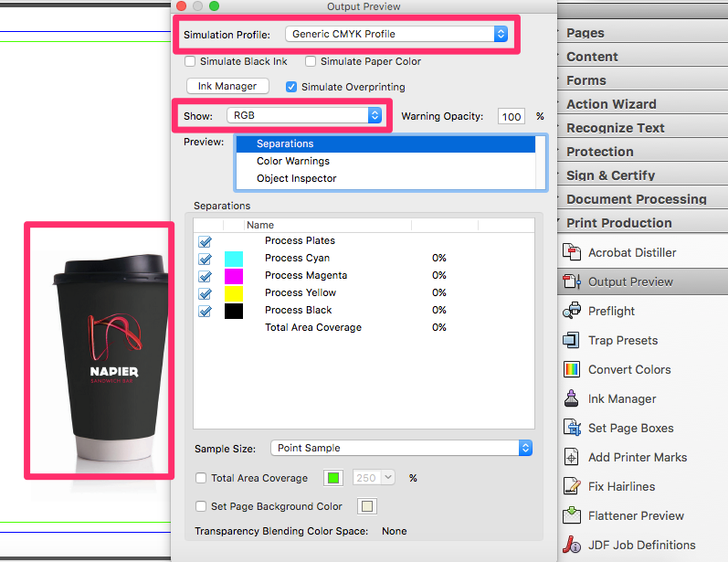
Task: Select Object Inspector preview option
Action: coord(296,179)
